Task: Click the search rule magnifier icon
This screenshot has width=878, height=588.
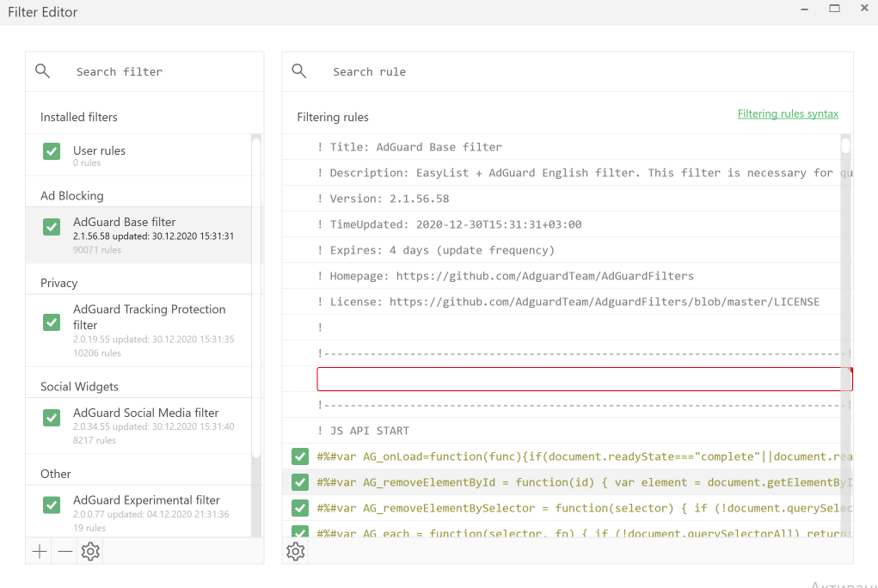Action: tap(299, 71)
